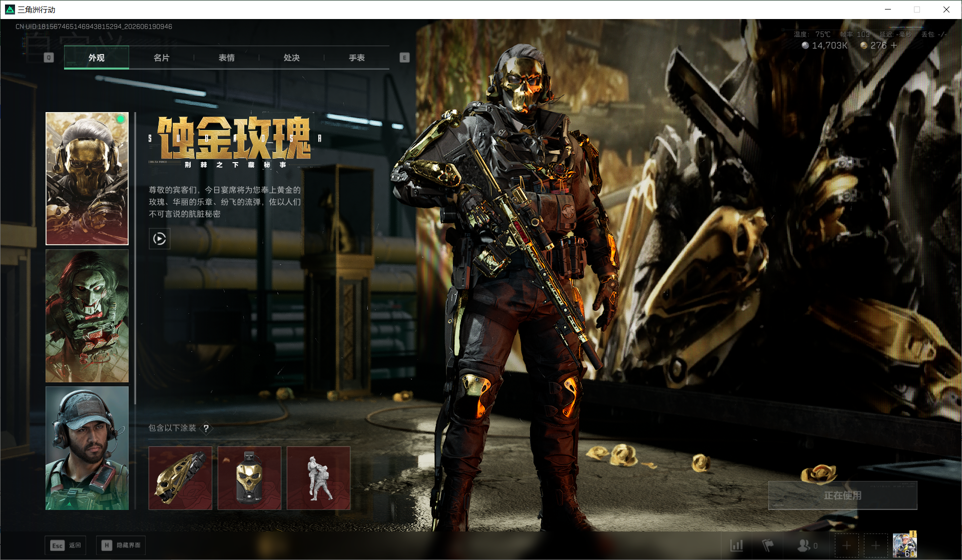The image size is (962, 560).
Task: View the gold skull knife item
Action: [180, 478]
